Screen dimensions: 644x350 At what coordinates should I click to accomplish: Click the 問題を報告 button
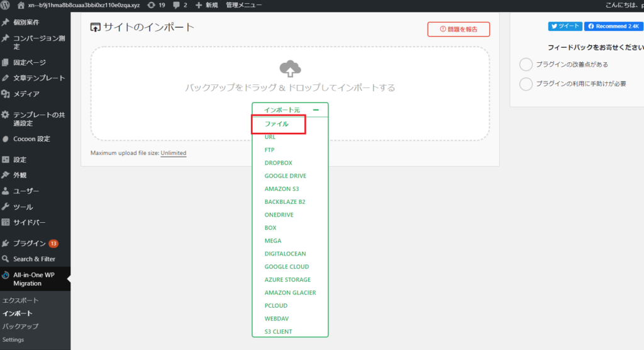tap(458, 29)
